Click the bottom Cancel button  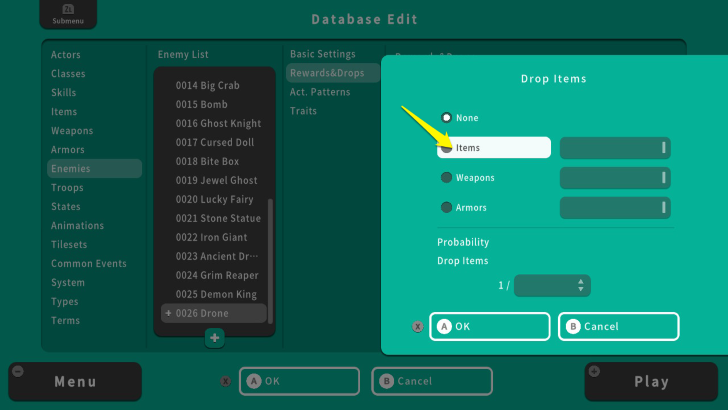[432, 381]
